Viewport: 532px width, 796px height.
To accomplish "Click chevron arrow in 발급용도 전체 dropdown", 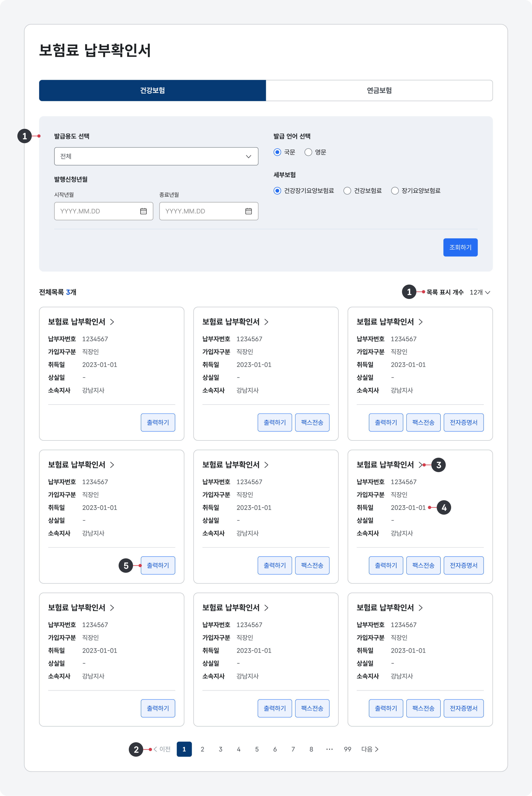I will (x=248, y=156).
